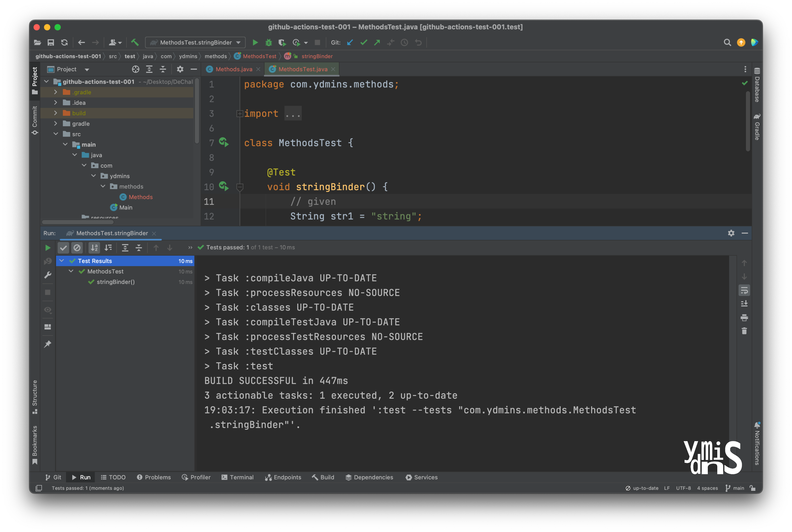Click the Search Everywhere magnifier icon

pos(727,43)
